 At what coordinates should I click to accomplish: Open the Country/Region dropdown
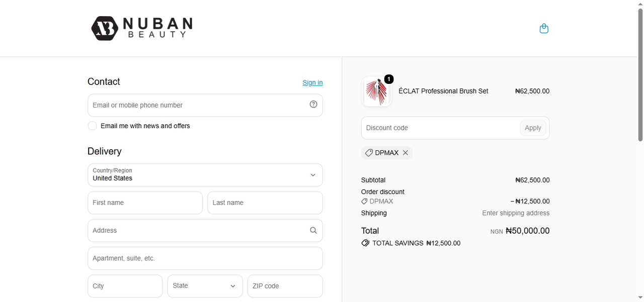tap(205, 175)
